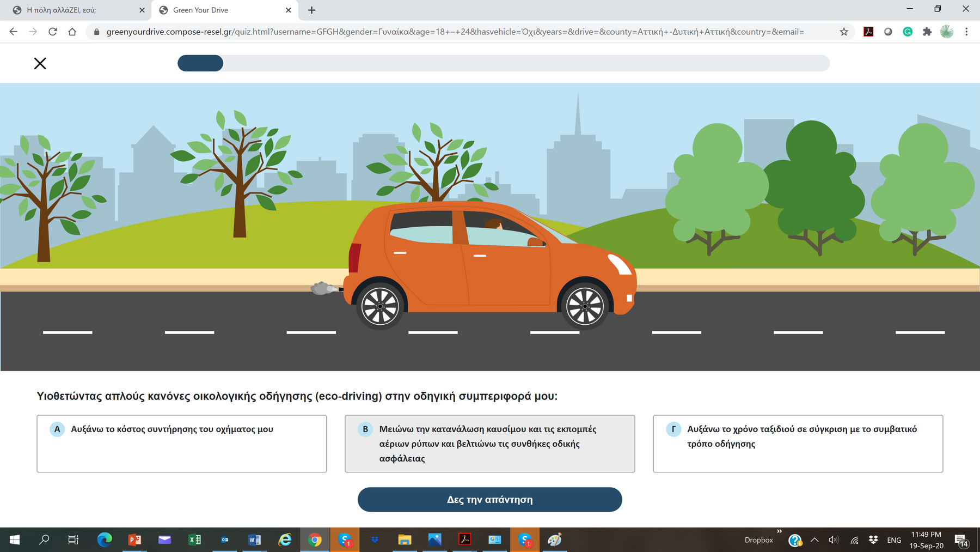The width and height of the screenshot is (980, 552).
Task: Navigate back to the previous page
Action: click(14, 32)
